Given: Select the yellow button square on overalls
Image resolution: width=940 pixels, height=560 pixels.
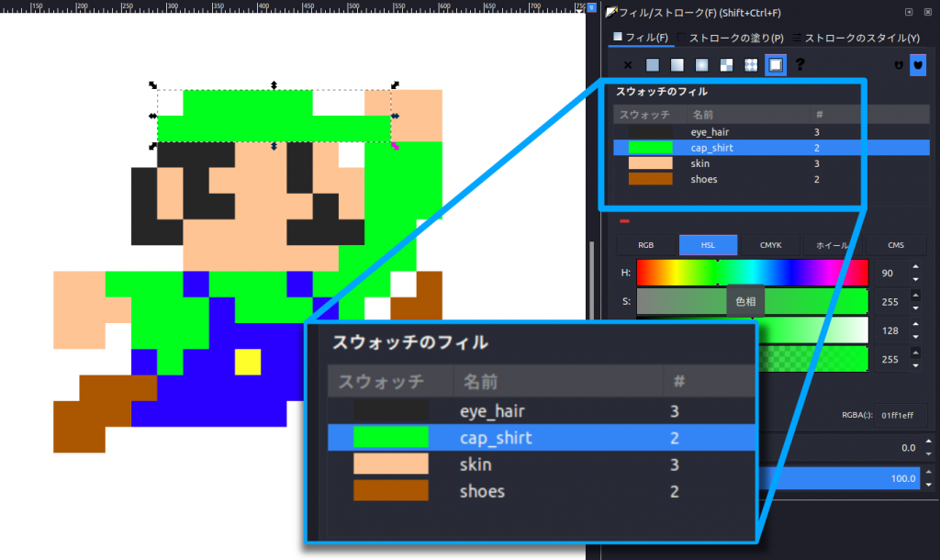Looking at the screenshot, I should [248, 362].
